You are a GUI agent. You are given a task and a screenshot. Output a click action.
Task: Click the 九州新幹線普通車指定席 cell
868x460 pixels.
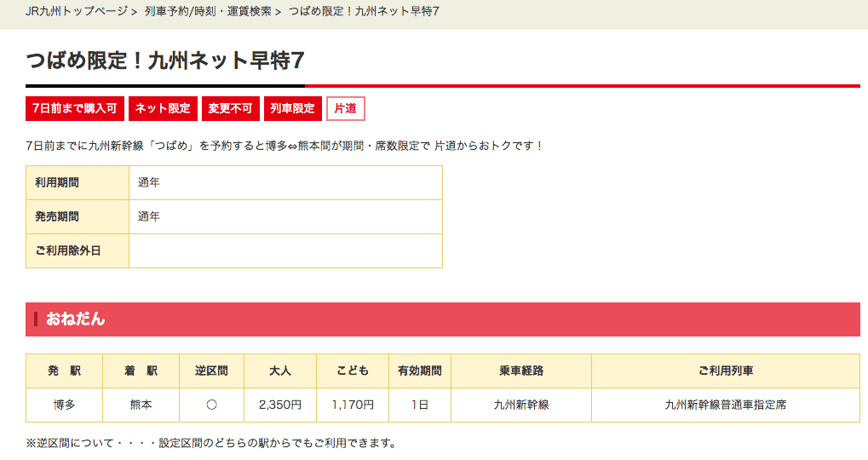point(726,405)
